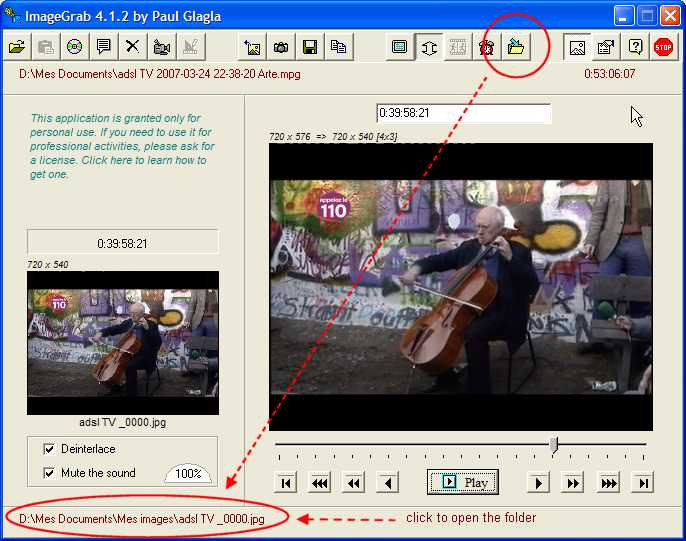This screenshot has height=541, width=686.
Task: Click the 100% volume dial
Action: [x=188, y=473]
